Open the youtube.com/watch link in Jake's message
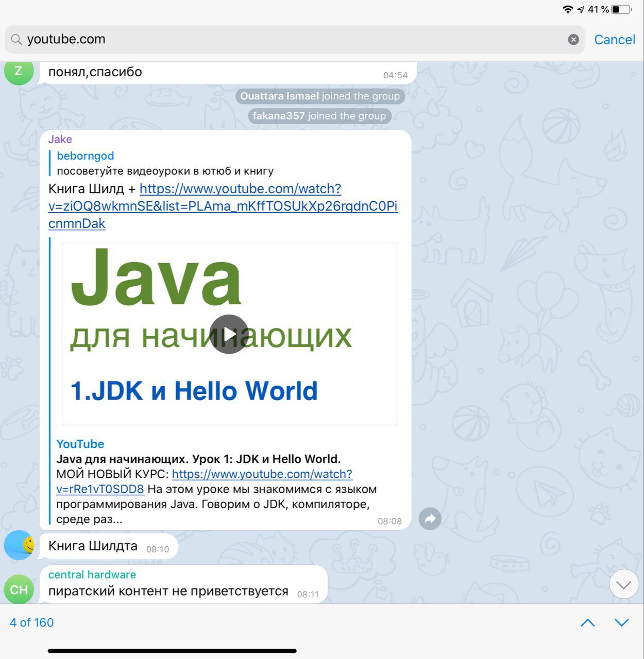644x659 pixels. click(x=223, y=206)
